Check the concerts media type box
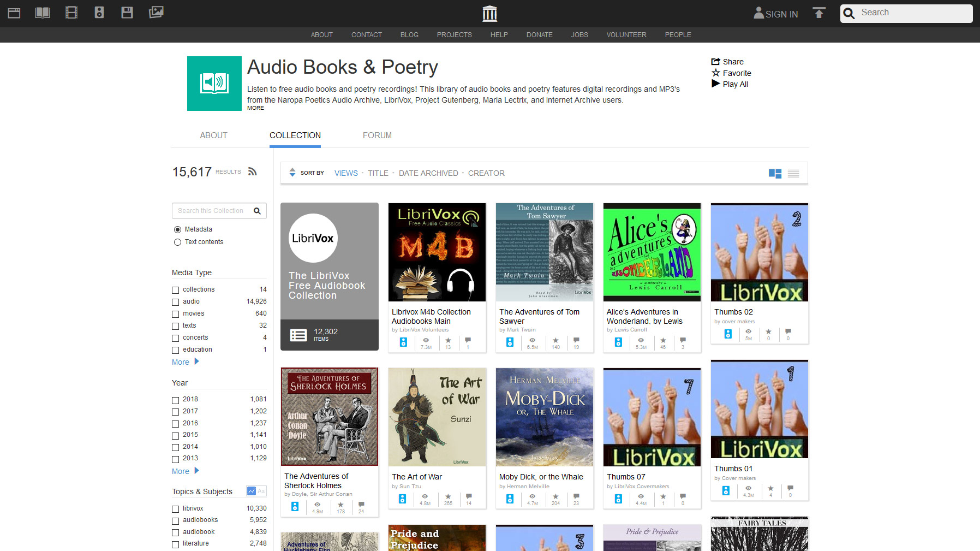 (175, 338)
